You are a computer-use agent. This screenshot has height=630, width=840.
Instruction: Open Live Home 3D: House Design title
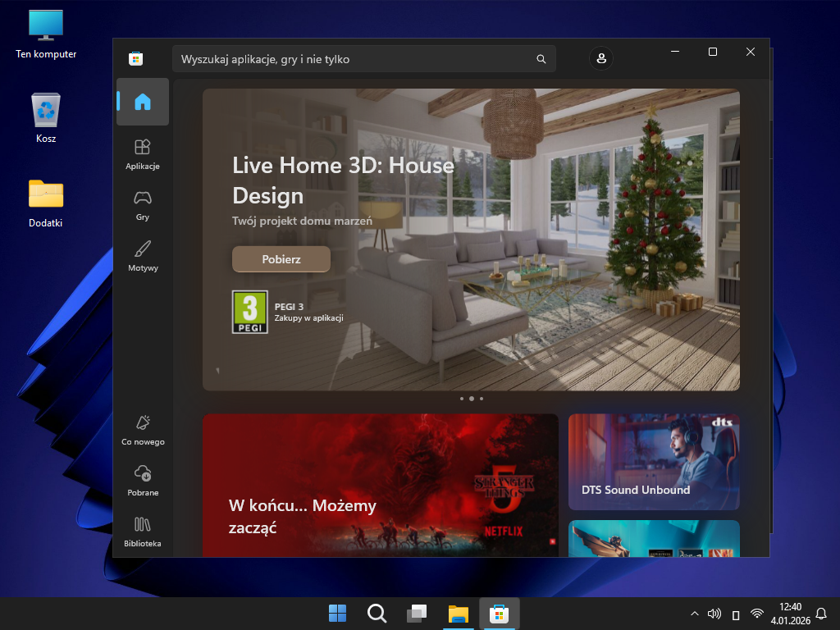click(x=343, y=180)
